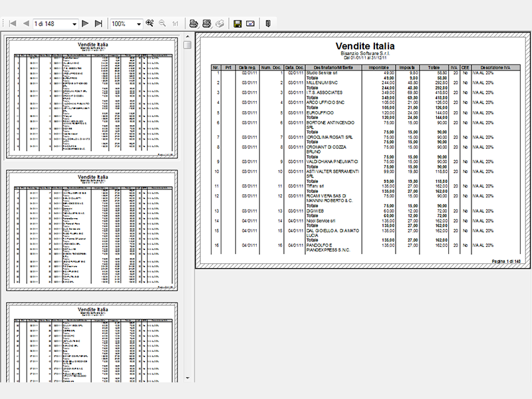Click the Tiffany srl entry

click(x=315, y=186)
